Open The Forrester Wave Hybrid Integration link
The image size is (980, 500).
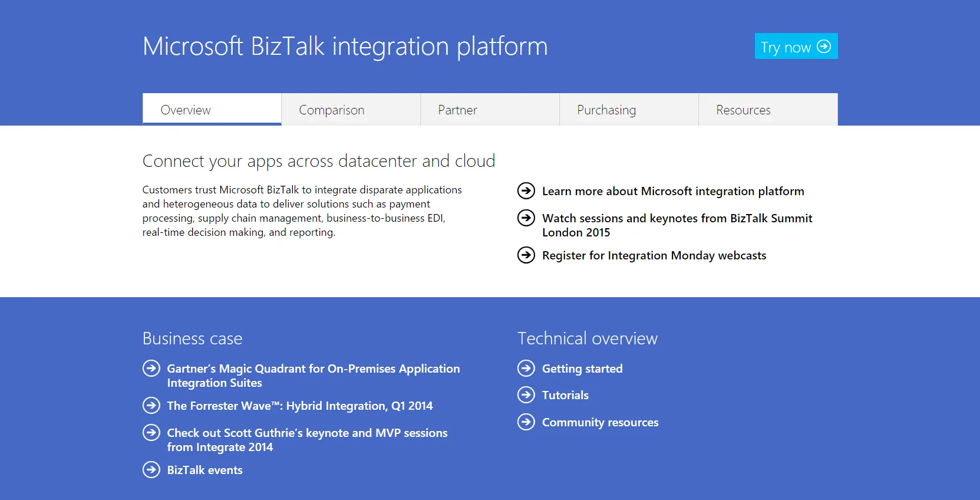(x=300, y=406)
